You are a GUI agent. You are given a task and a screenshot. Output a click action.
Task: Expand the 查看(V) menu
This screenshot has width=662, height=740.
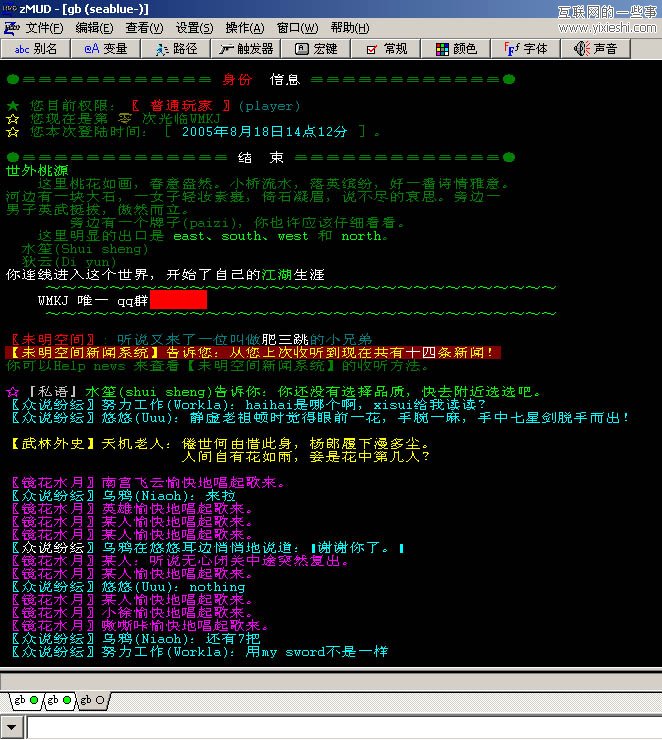pos(145,28)
